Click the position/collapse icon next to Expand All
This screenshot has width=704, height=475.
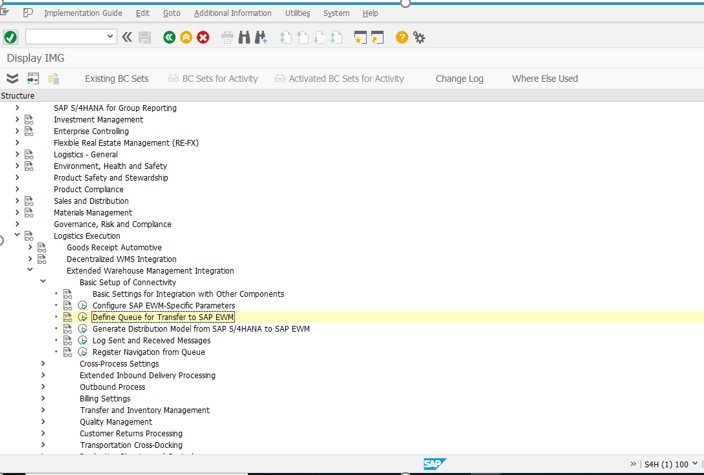click(33, 79)
